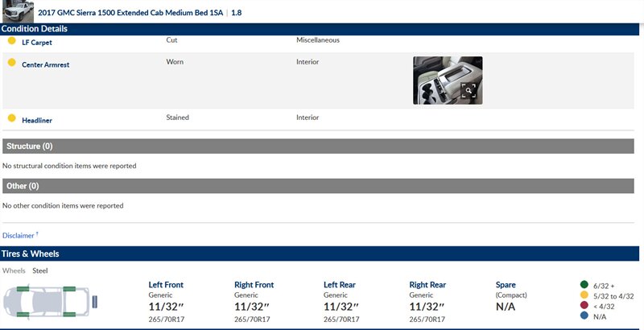Click the red < 4/32 legend dot
Image resolution: width=644 pixels, height=330 pixels.
[584, 307]
